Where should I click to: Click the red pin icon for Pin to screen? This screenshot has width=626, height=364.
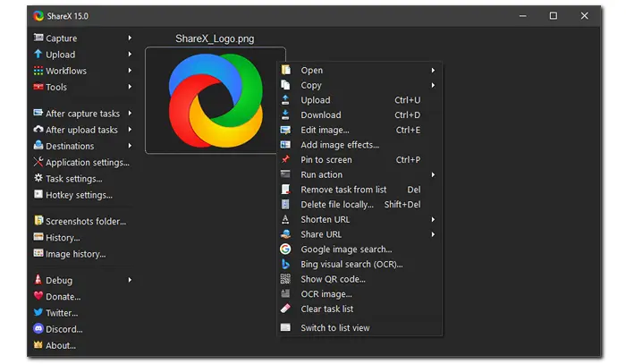285,159
